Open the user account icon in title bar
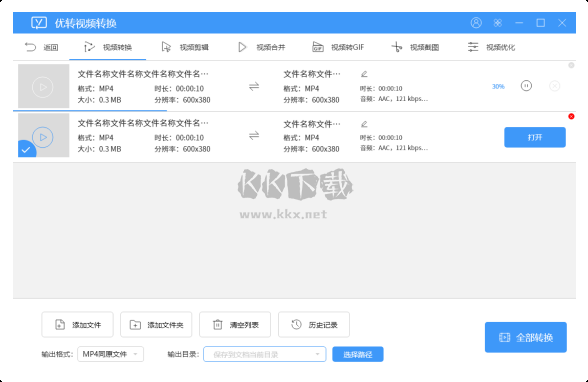The width and height of the screenshot is (588, 382). 476,23
